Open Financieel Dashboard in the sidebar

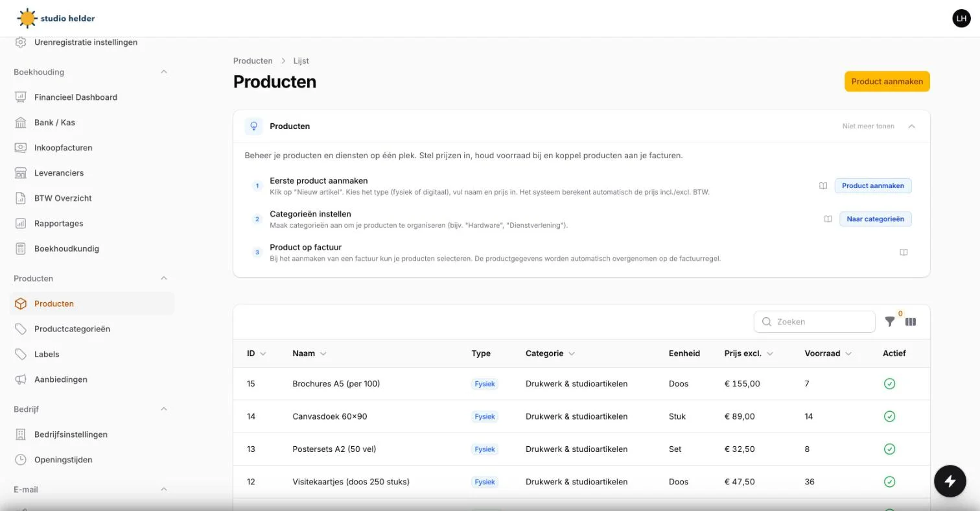92,97
